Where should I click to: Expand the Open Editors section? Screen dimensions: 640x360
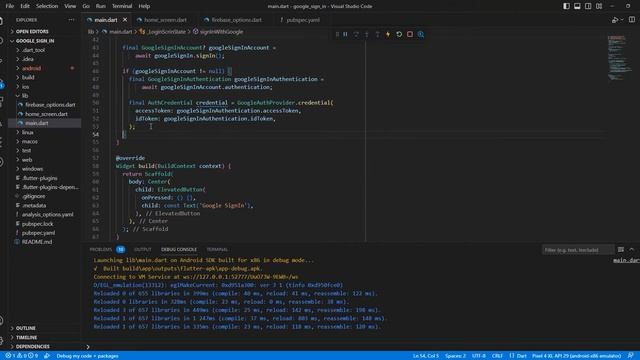tap(44, 31)
